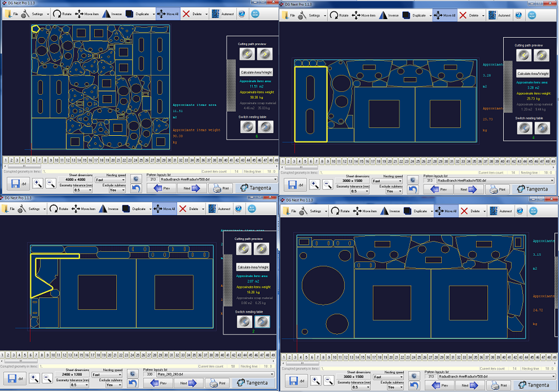Click undo arrow in the Plate_240_240.dxf window
Screen dimensions: 559x392
pos(133,383)
